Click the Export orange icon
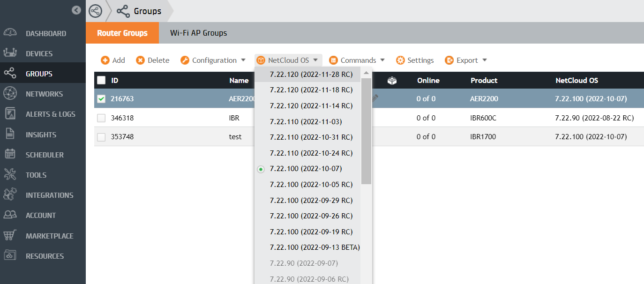The width and height of the screenshot is (644, 284). pyautogui.click(x=449, y=60)
